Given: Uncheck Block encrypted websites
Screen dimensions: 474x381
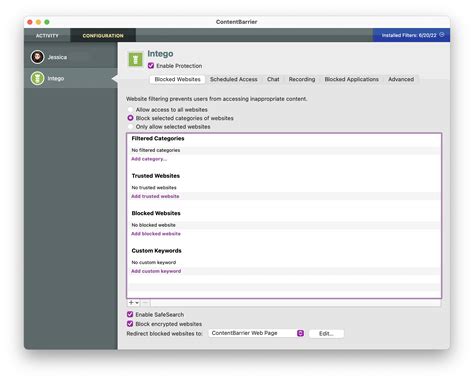Looking at the screenshot, I should [x=130, y=324].
